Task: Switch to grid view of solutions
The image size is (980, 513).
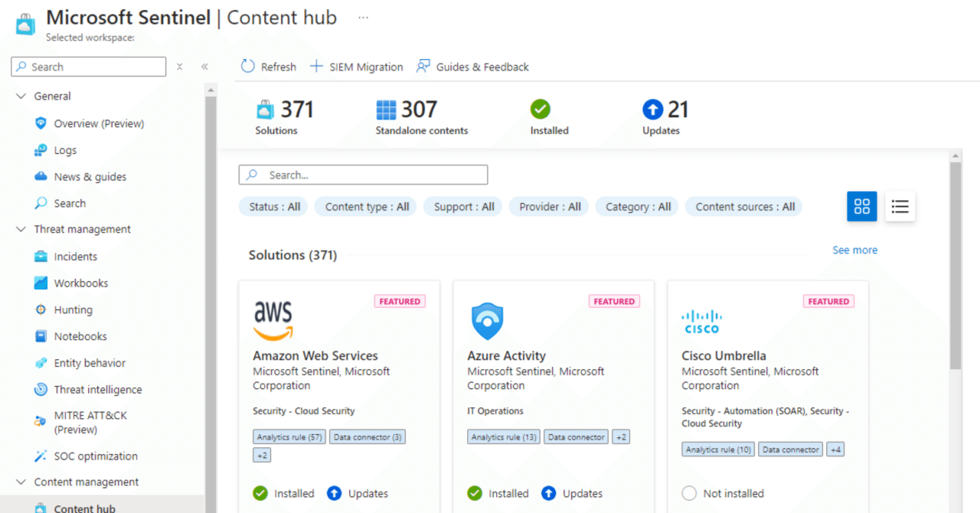Action: click(x=861, y=206)
